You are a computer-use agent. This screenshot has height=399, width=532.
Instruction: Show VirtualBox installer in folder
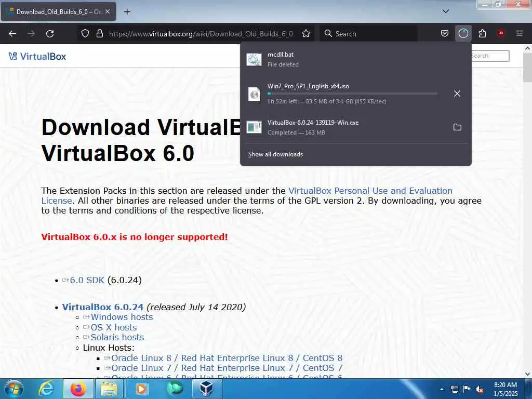[x=457, y=127]
